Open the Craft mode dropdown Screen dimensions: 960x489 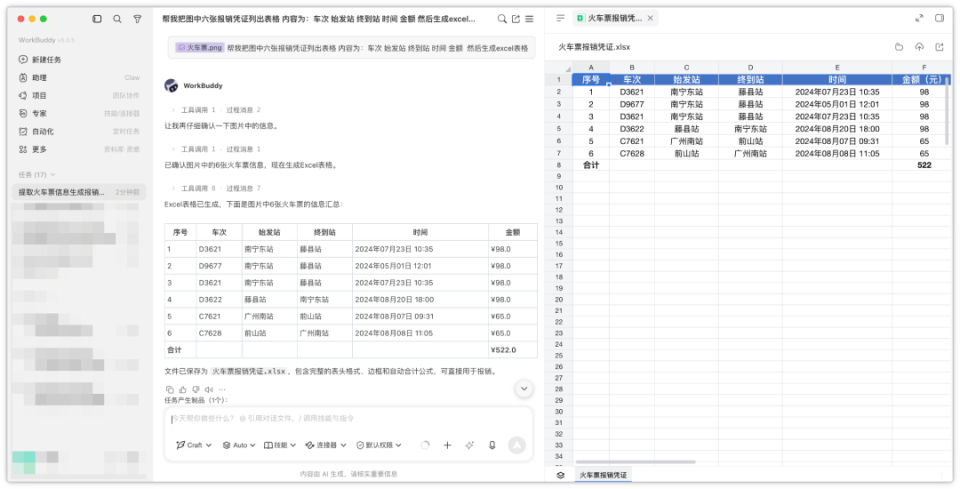194,445
